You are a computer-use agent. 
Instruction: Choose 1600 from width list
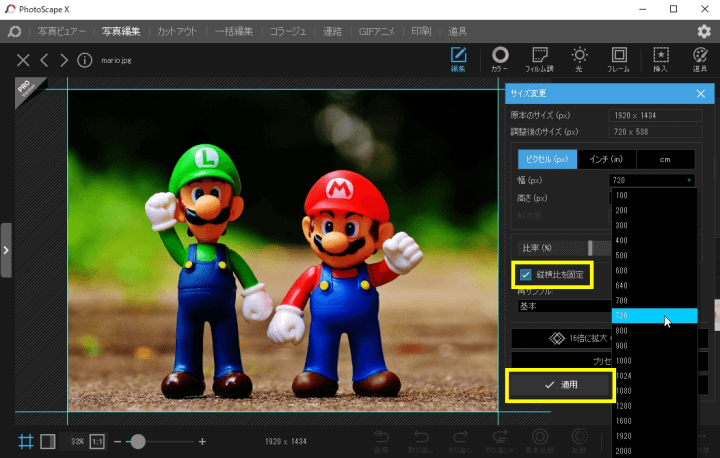pos(654,421)
